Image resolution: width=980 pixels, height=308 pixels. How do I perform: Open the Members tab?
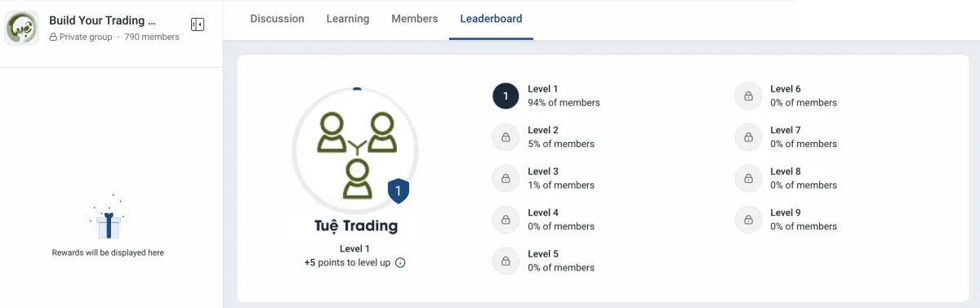click(x=414, y=19)
